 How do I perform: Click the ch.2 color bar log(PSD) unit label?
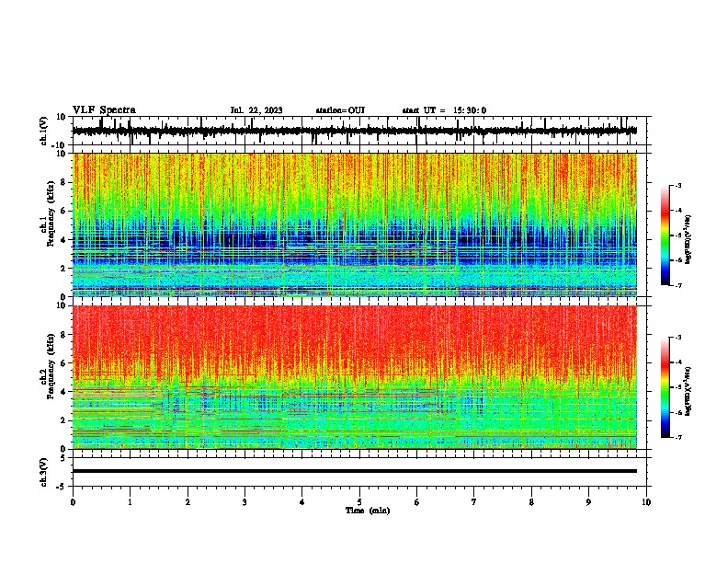(x=688, y=392)
